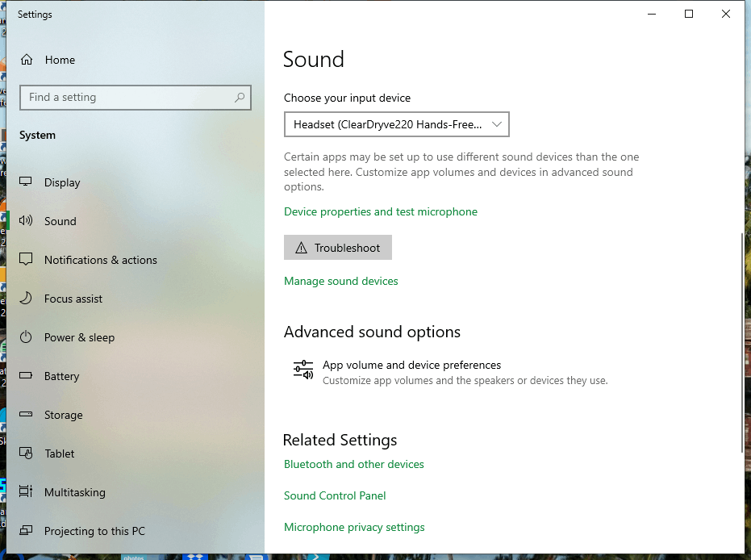Click the Find a setting search box
Viewport: 751px width, 560px height.
coord(136,98)
